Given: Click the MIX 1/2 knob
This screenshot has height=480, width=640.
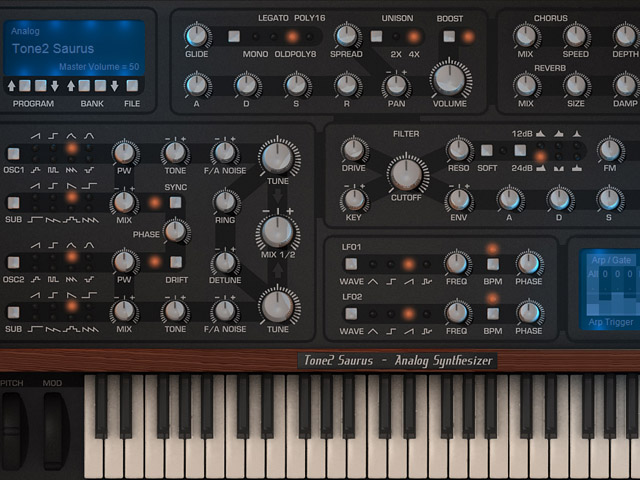Looking at the screenshot, I should (278, 232).
